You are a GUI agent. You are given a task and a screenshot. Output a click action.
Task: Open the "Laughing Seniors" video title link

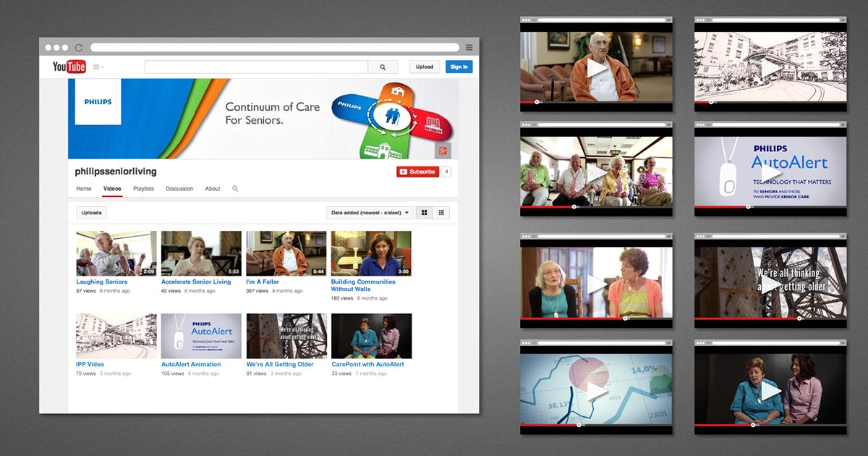tap(102, 282)
